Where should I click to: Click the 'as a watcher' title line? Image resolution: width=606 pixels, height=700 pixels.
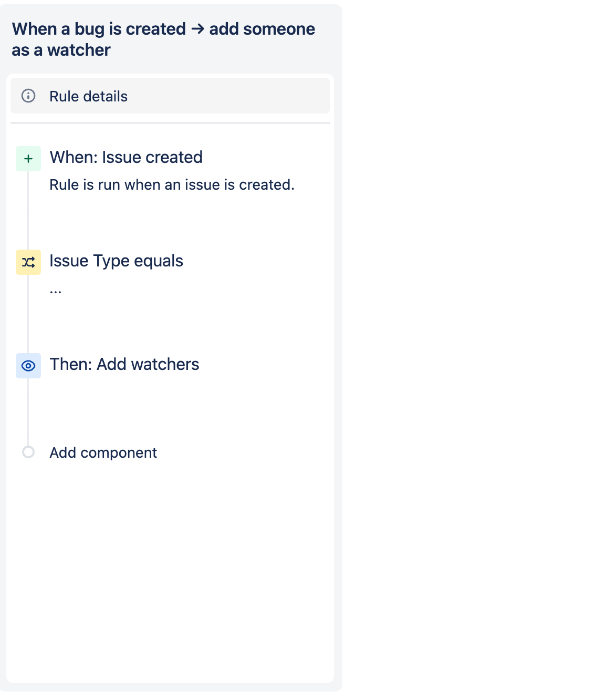(x=61, y=50)
